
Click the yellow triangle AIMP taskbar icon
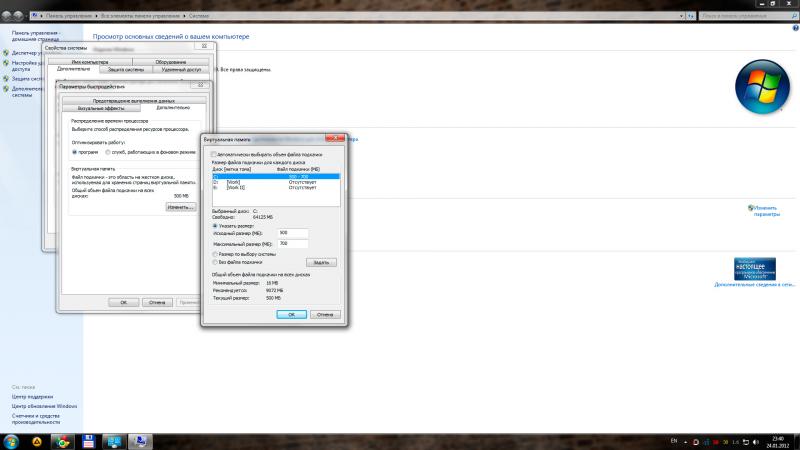(x=37, y=442)
